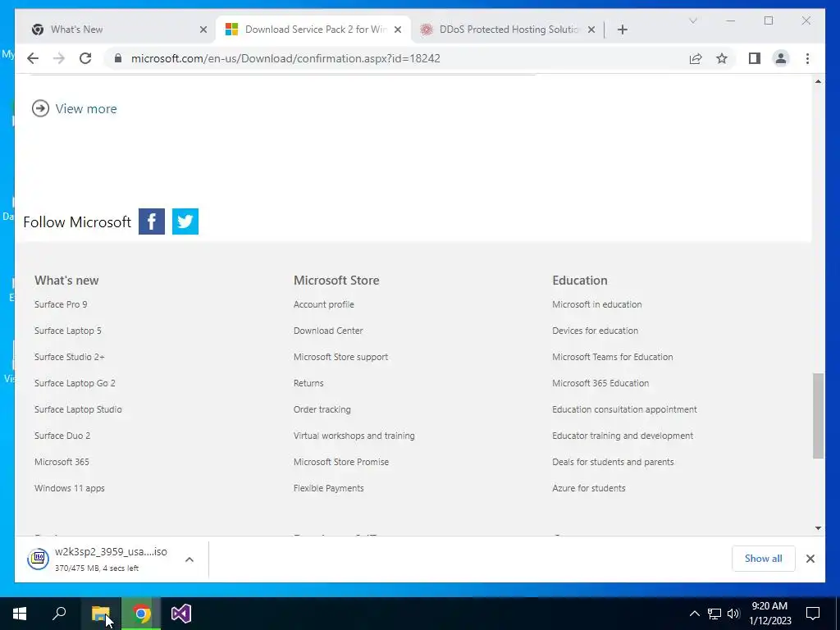Open Microsoft 365 Education link
This screenshot has height=630, width=840.
click(600, 383)
